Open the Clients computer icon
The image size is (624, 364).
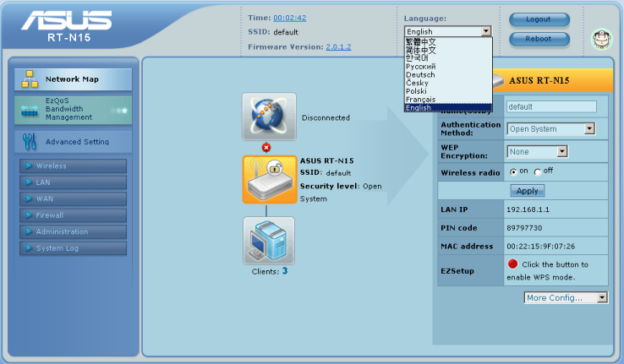(269, 241)
